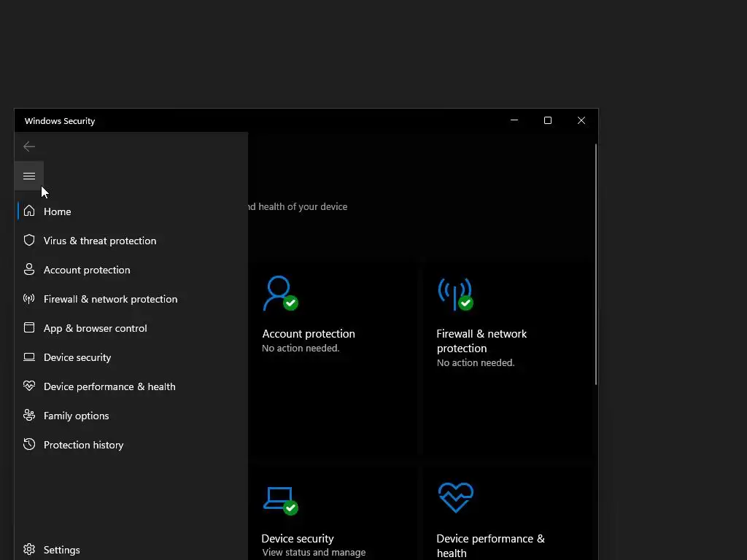Open Virus & threat protection page
The height and width of the screenshot is (560, 747).
click(131, 241)
